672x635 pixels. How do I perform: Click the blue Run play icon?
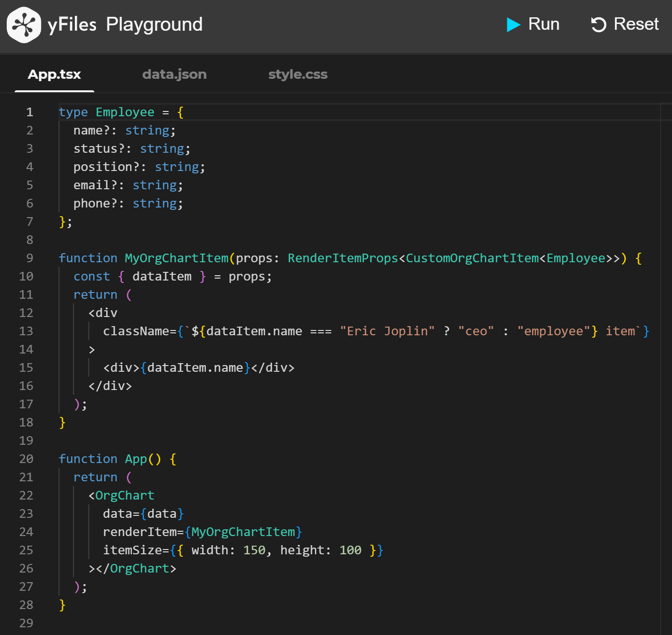514,24
